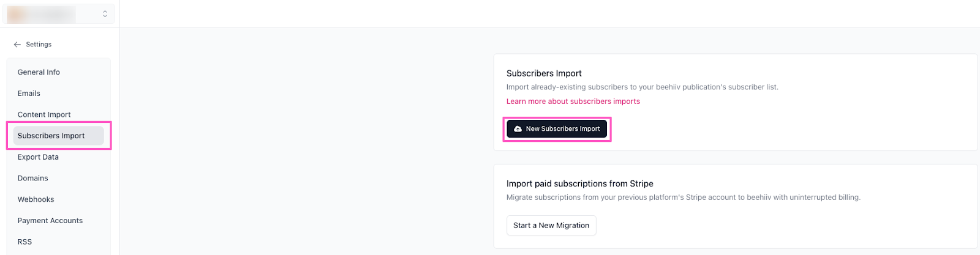
Task: Open General Info settings
Action: pyautogui.click(x=39, y=72)
